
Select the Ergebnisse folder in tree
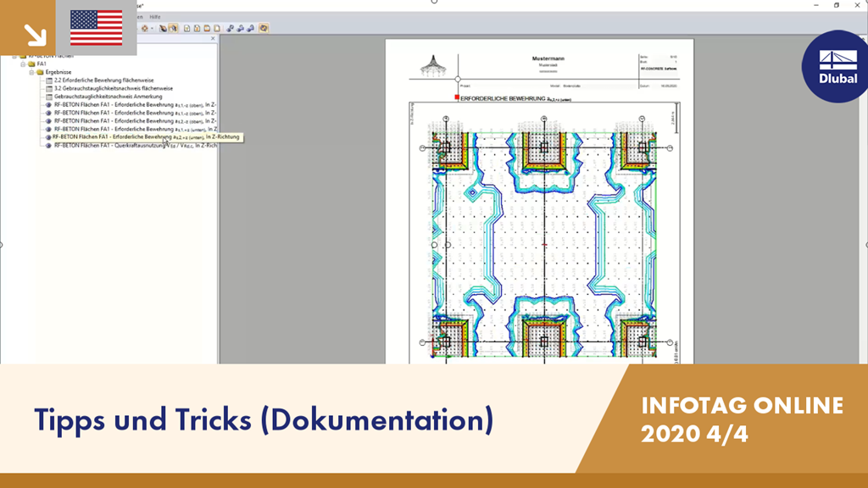click(x=58, y=73)
